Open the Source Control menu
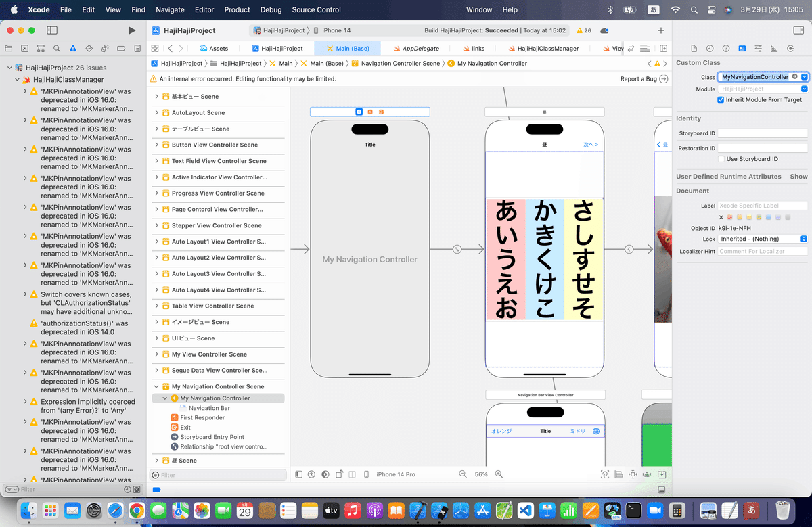The height and width of the screenshot is (527, 812). click(317, 9)
